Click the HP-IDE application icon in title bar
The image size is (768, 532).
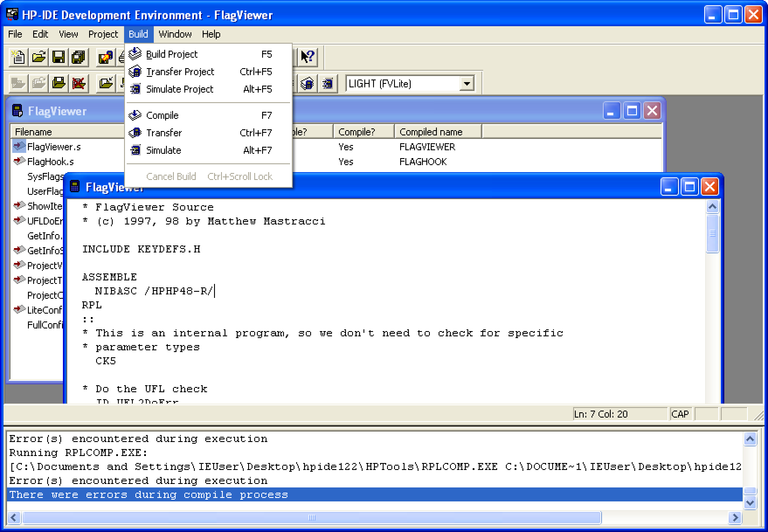point(12,15)
